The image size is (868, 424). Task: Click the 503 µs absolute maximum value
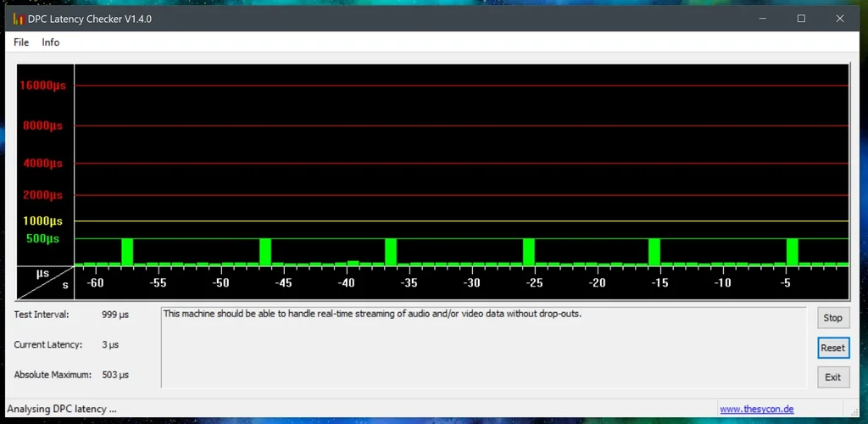(x=115, y=375)
